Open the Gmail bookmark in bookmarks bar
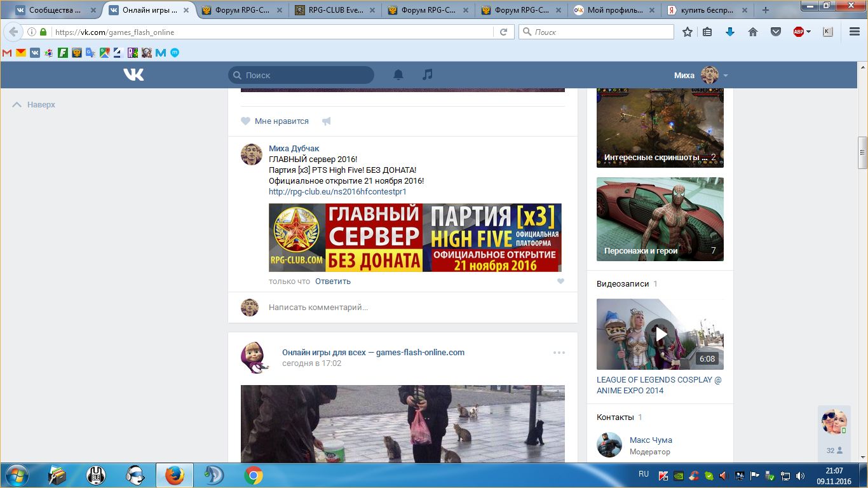The height and width of the screenshot is (488, 868). point(7,53)
